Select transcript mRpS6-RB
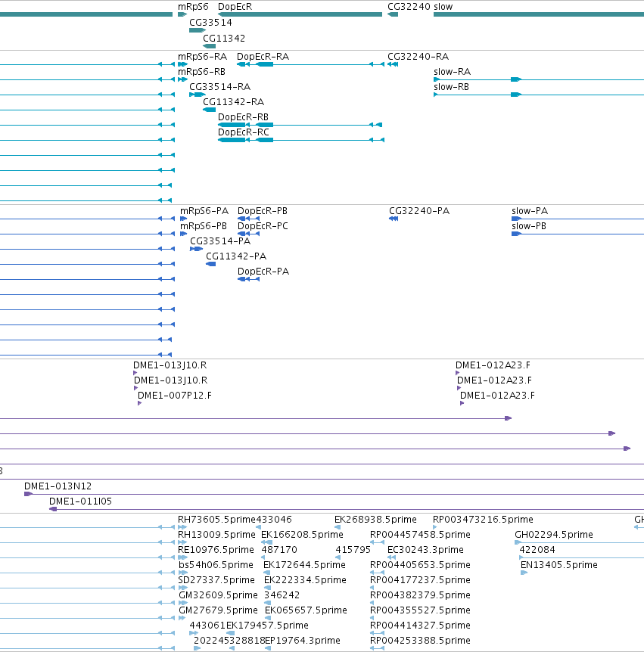Viewport: 644px width, 652px height. point(201,72)
